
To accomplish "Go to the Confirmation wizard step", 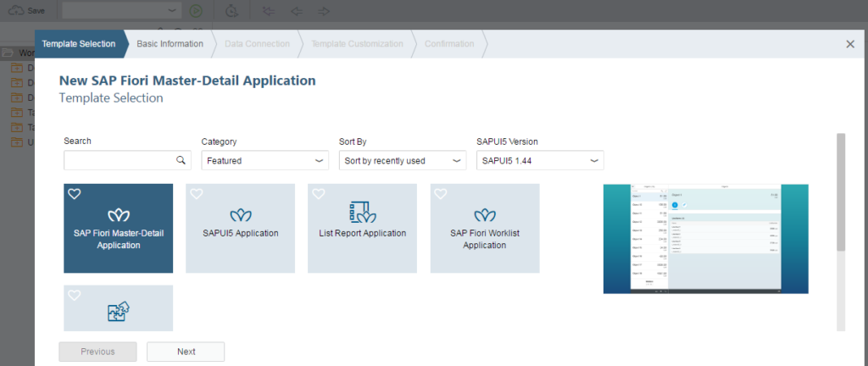I will click(449, 44).
